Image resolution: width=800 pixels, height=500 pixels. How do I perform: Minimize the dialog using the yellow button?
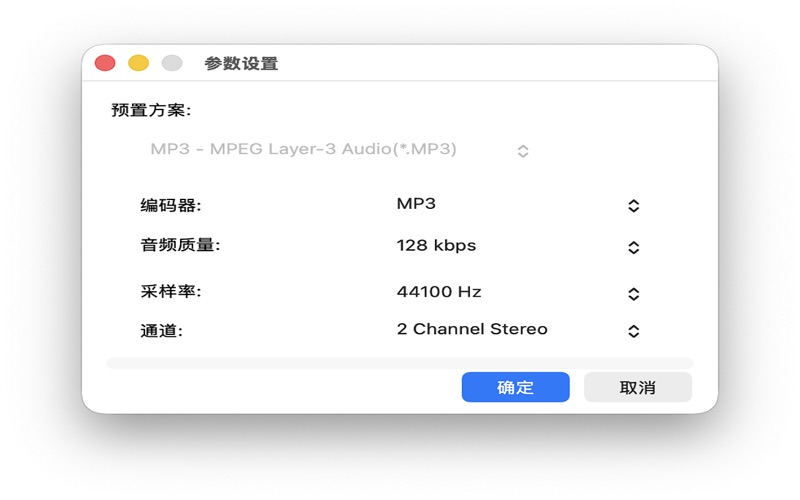pyautogui.click(x=138, y=63)
